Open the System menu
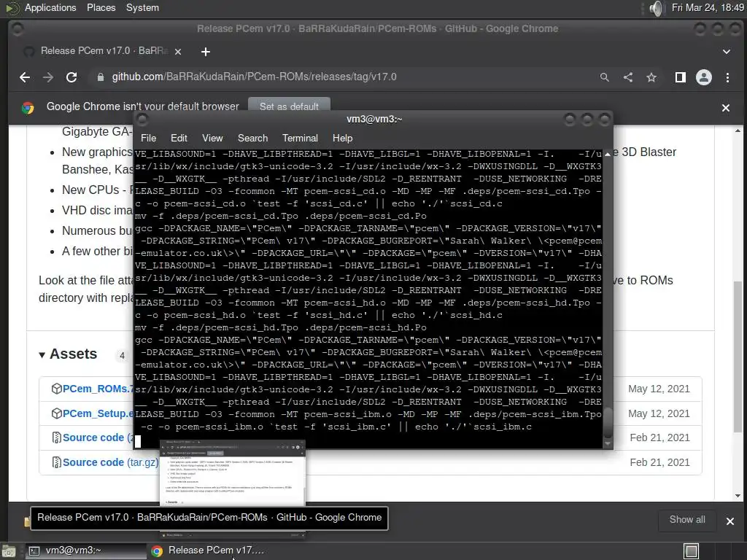Screen dimensions: 747x560 [x=142, y=7]
